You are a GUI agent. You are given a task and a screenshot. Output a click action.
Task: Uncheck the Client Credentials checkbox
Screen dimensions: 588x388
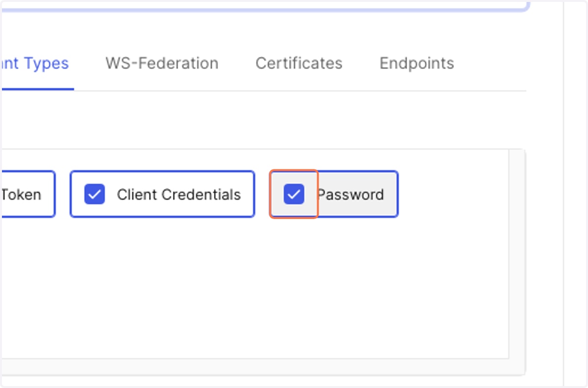click(x=95, y=194)
